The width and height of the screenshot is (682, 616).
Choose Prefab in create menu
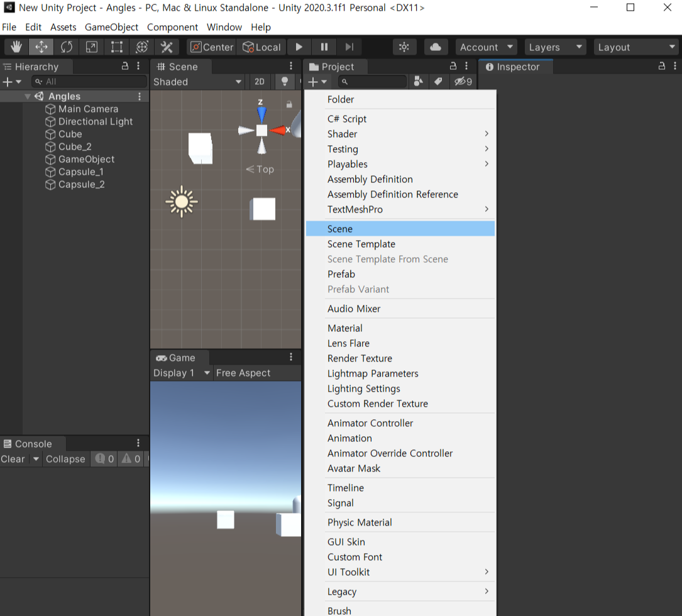pyautogui.click(x=400, y=274)
